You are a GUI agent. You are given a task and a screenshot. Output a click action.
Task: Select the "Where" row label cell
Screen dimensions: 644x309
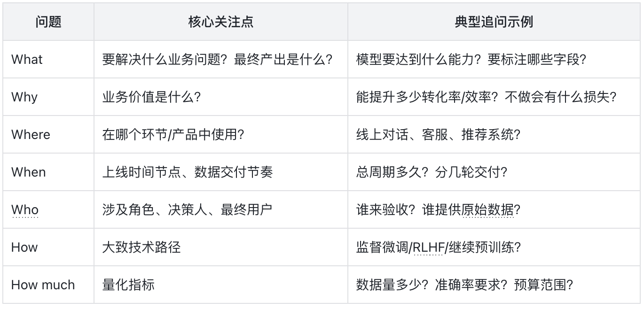pyautogui.click(x=31, y=135)
